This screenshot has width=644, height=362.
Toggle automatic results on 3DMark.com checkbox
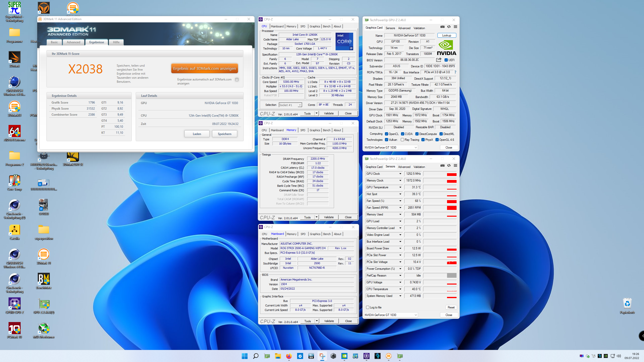(x=237, y=80)
